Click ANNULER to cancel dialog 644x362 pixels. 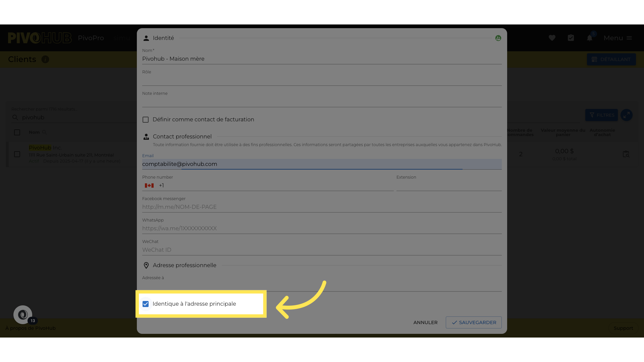point(425,322)
